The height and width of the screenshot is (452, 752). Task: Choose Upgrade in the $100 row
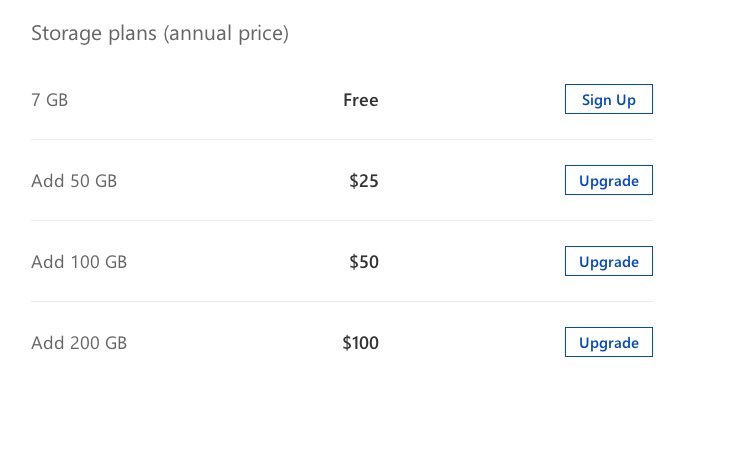[x=608, y=343]
